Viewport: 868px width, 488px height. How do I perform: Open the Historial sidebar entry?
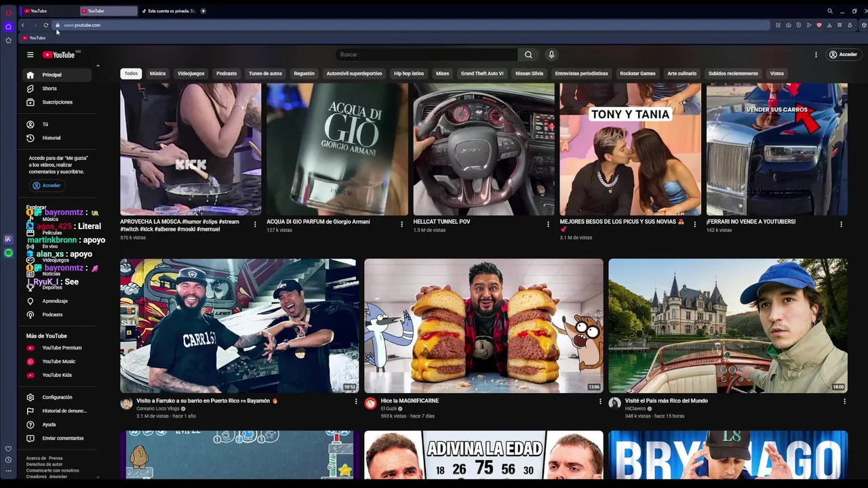(x=57, y=138)
